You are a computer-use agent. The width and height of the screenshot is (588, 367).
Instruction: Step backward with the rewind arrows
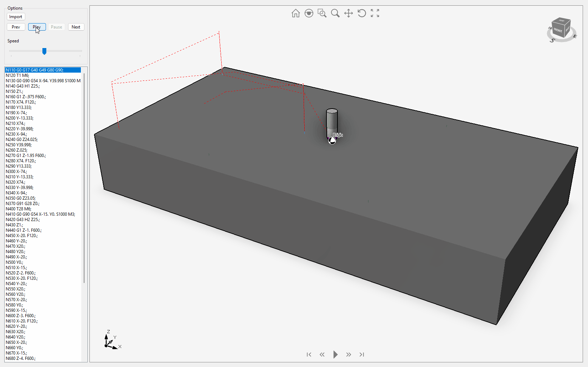(x=322, y=355)
